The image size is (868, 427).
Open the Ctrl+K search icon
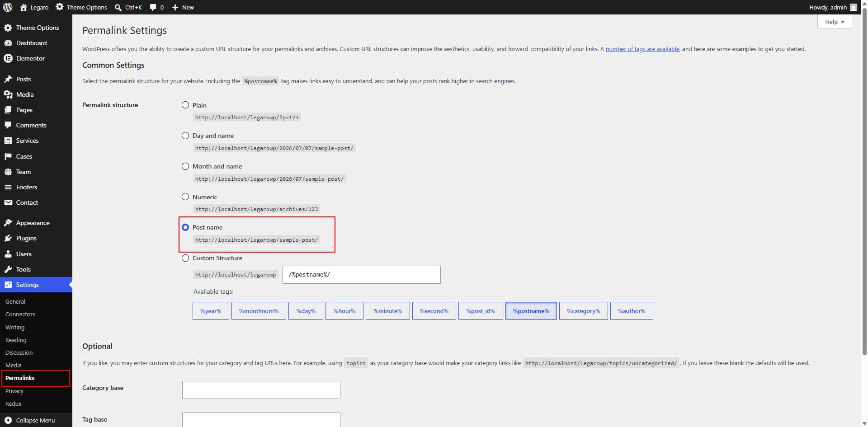pos(118,8)
